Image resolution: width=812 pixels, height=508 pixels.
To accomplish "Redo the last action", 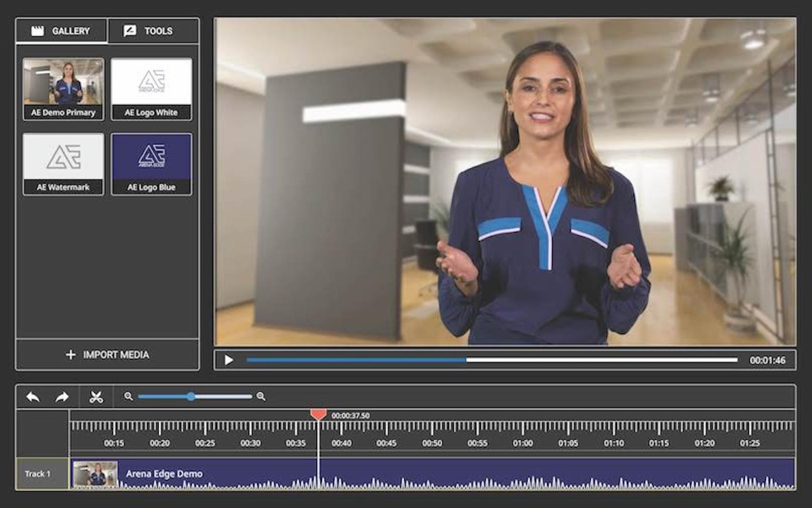I will 62,396.
